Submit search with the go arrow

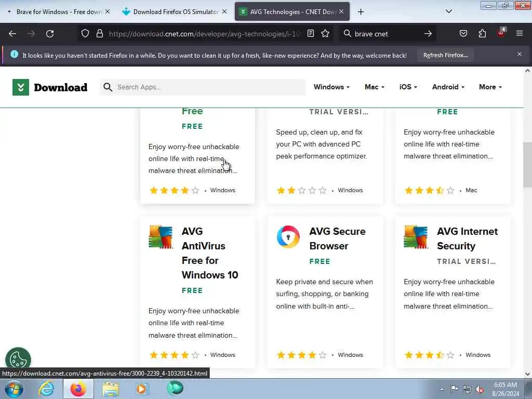tap(428, 34)
